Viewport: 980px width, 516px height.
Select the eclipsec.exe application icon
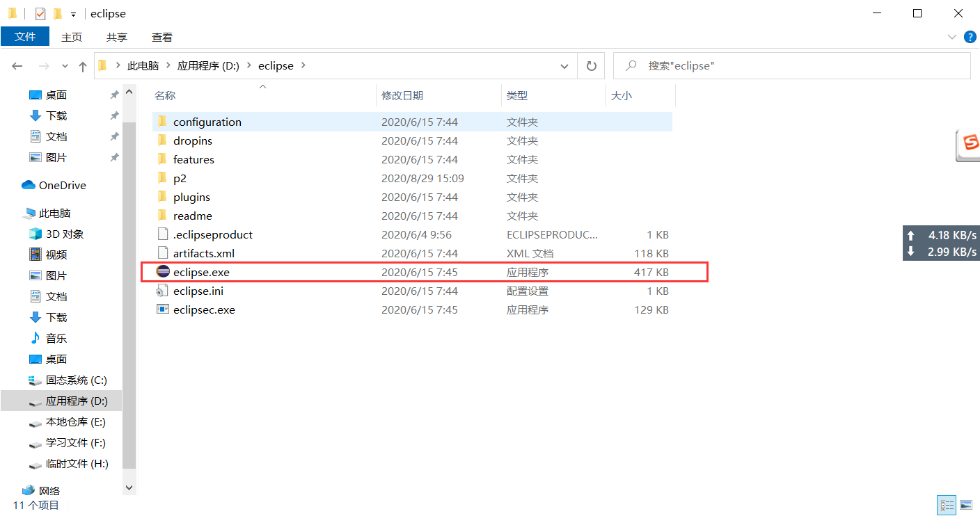162,309
